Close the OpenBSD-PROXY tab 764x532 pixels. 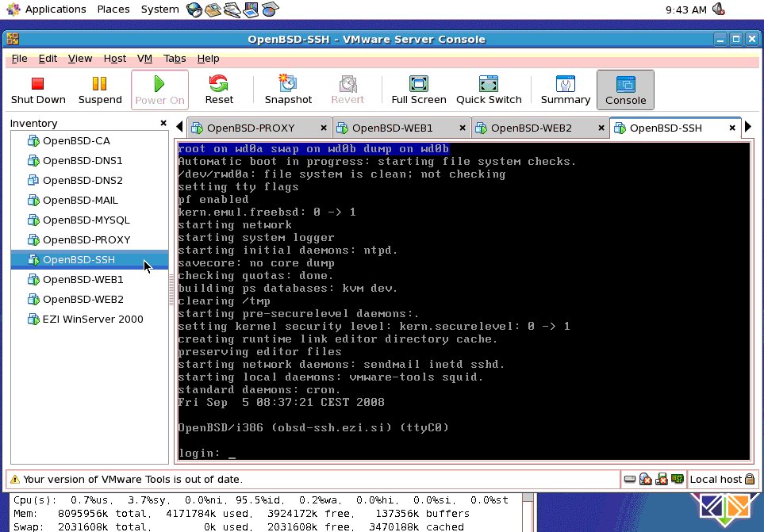[x=323, y=128]
